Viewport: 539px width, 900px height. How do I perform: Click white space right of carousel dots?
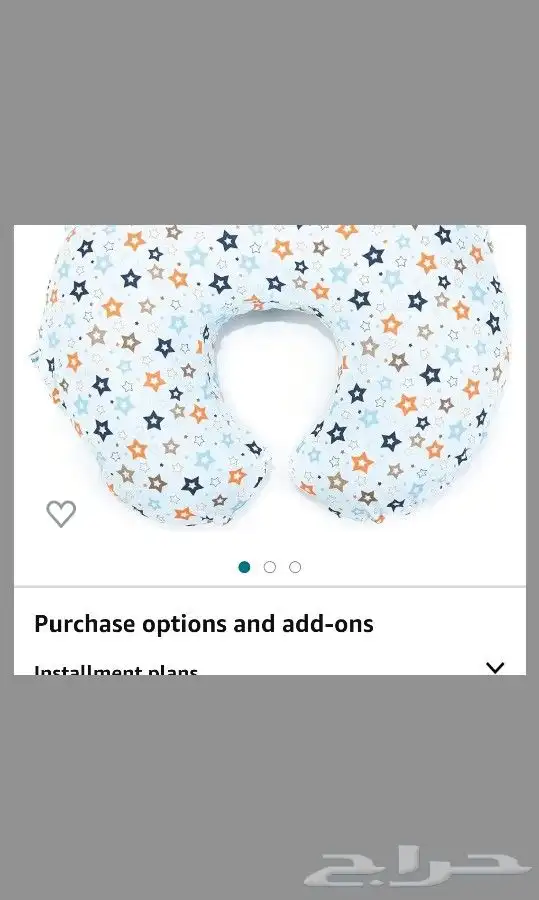pos(413,567)
